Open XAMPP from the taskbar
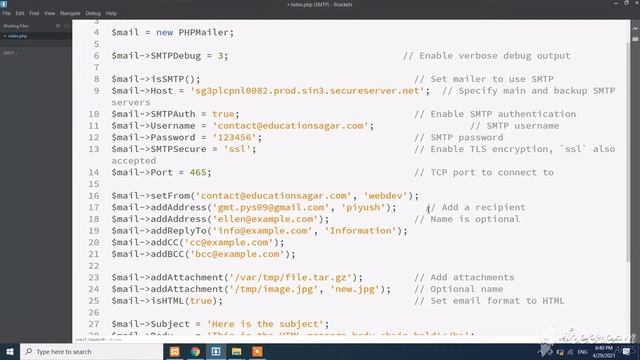The height and width of the screenshot is (360, 640). pyautogui.click(x=175, y=351)
